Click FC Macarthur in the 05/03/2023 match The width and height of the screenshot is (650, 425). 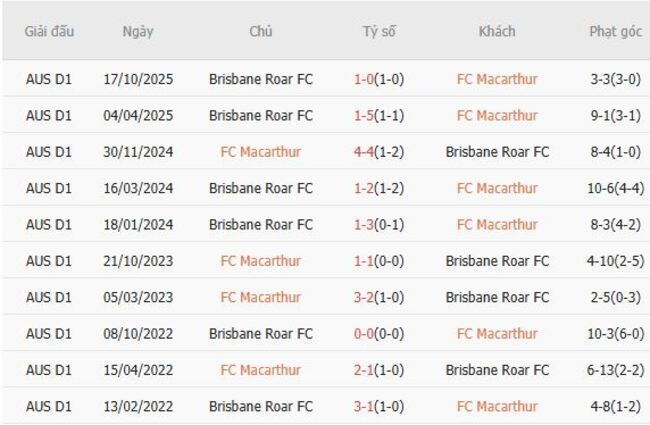point(261,297)
